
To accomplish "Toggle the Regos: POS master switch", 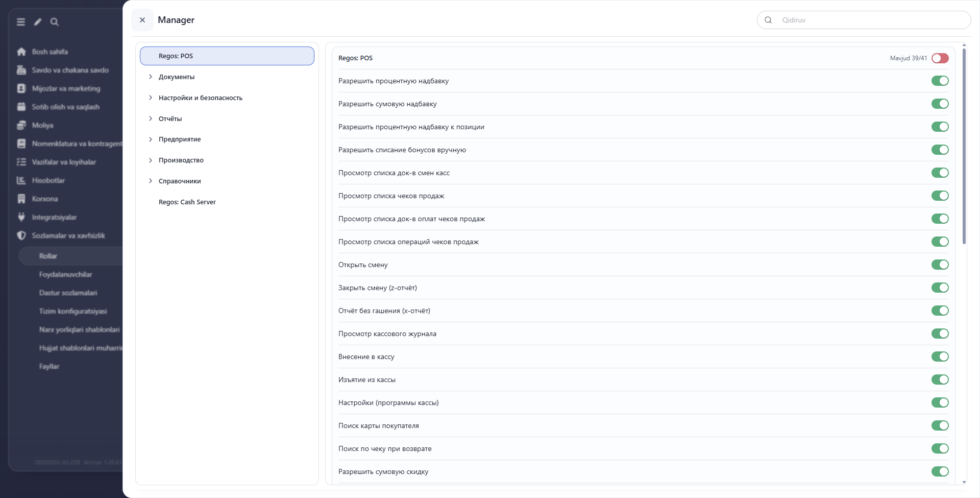I will [x=940, y=58].
